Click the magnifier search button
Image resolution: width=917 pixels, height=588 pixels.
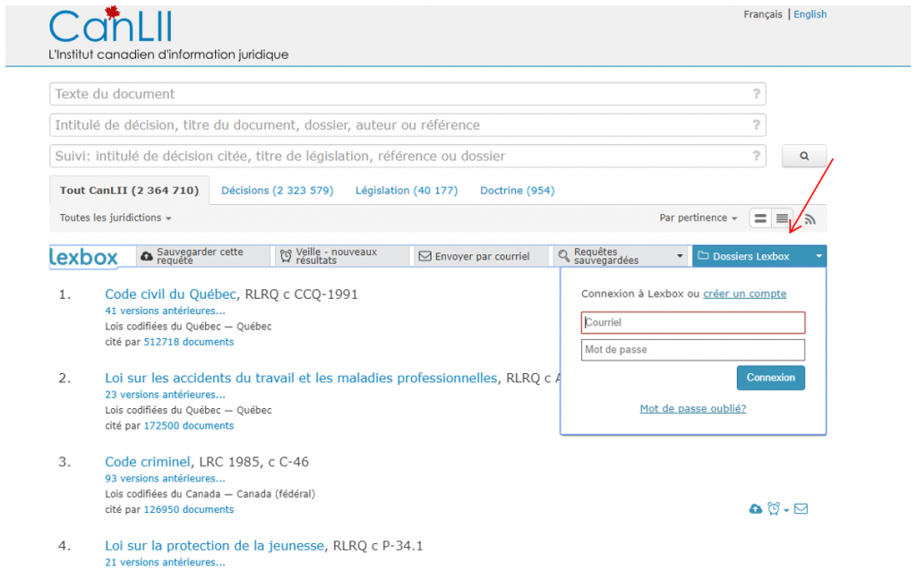click(x=803, y=156)
